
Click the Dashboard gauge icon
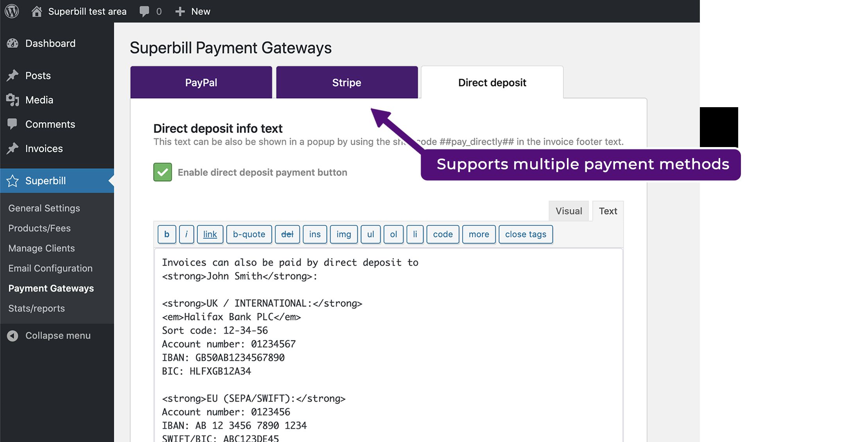tap(13, 43)
